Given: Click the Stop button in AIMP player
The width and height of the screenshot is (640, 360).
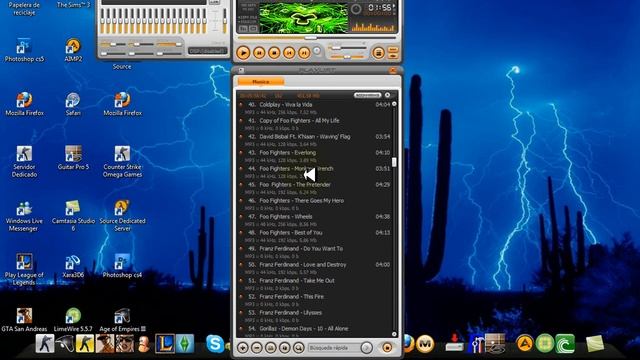Looking at the screenshot, I should tap(274, 53).
